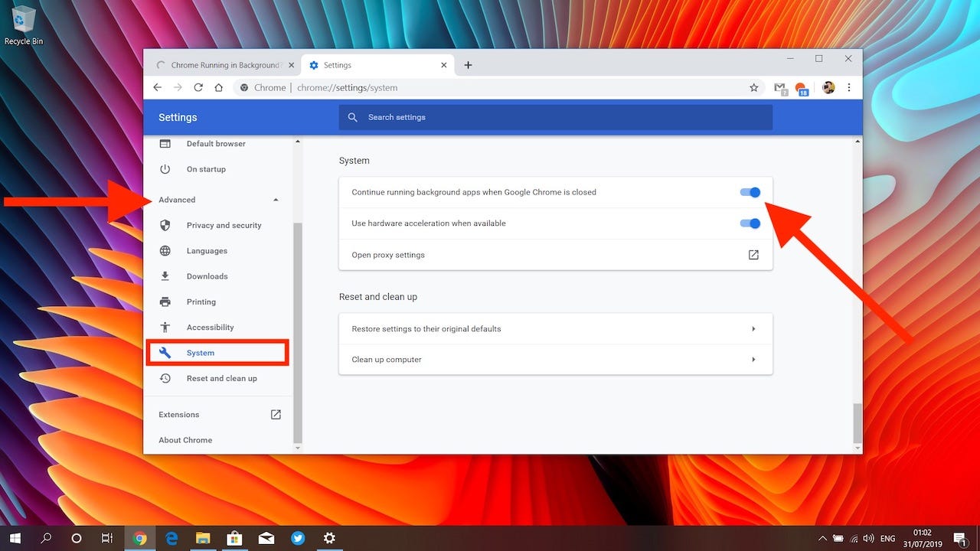Open File Explorer from the taskbar

point(203,538)
